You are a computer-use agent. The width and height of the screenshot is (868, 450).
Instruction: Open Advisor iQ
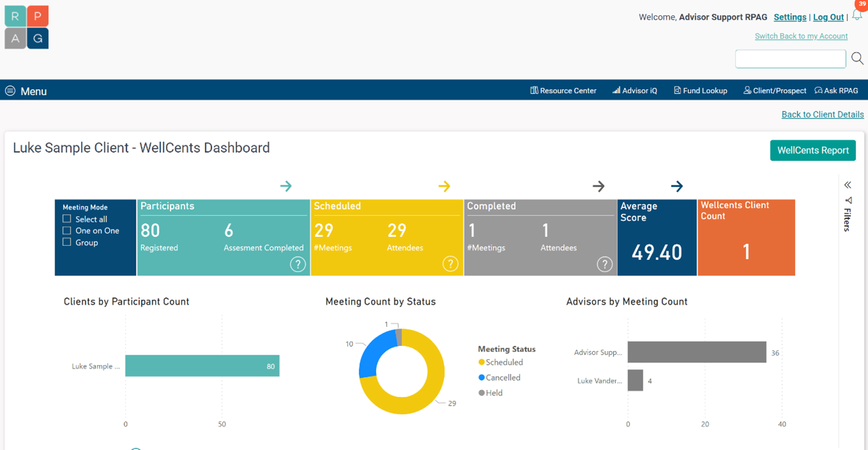point(635,90)
